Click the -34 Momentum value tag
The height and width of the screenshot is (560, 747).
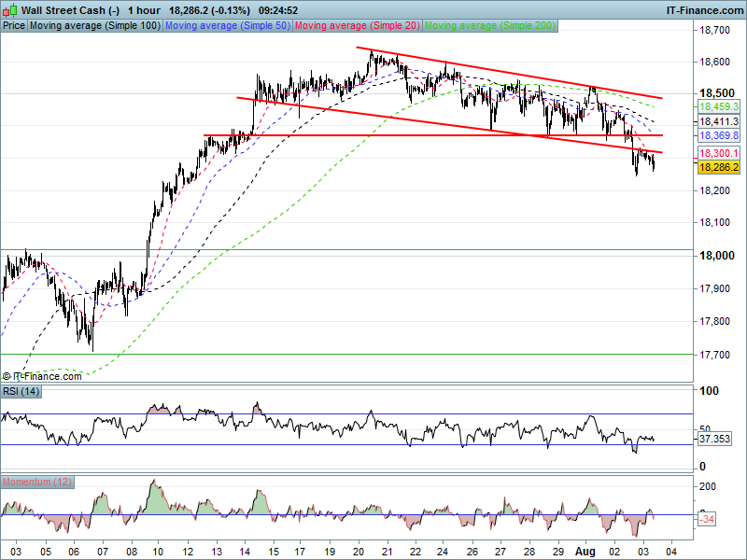710,520
